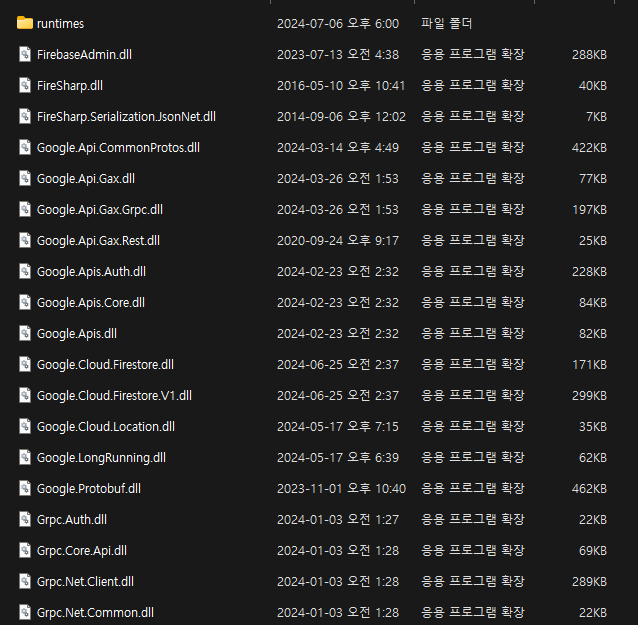Click the runtimes folder icon

pyautogui.click(x=25, y=23)
